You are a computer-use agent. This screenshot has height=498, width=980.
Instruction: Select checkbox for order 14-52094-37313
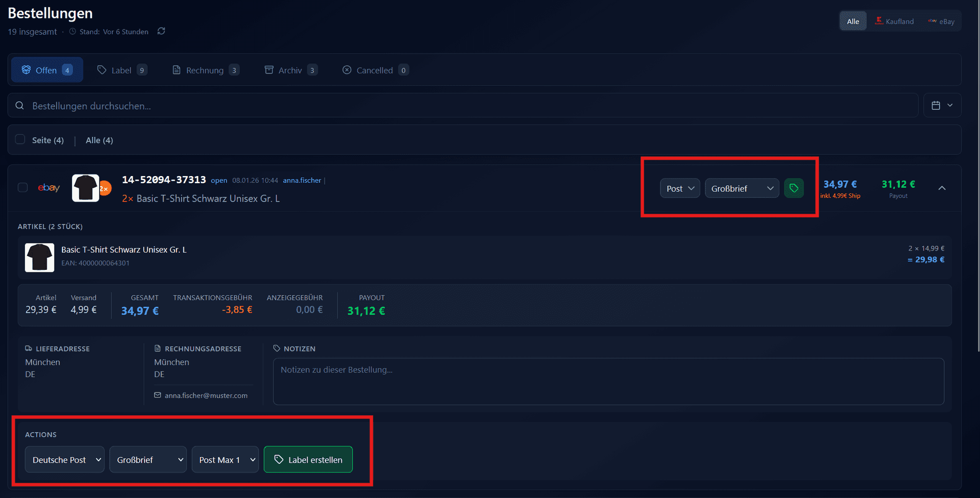pyautogui.click(x=23, y=188)
